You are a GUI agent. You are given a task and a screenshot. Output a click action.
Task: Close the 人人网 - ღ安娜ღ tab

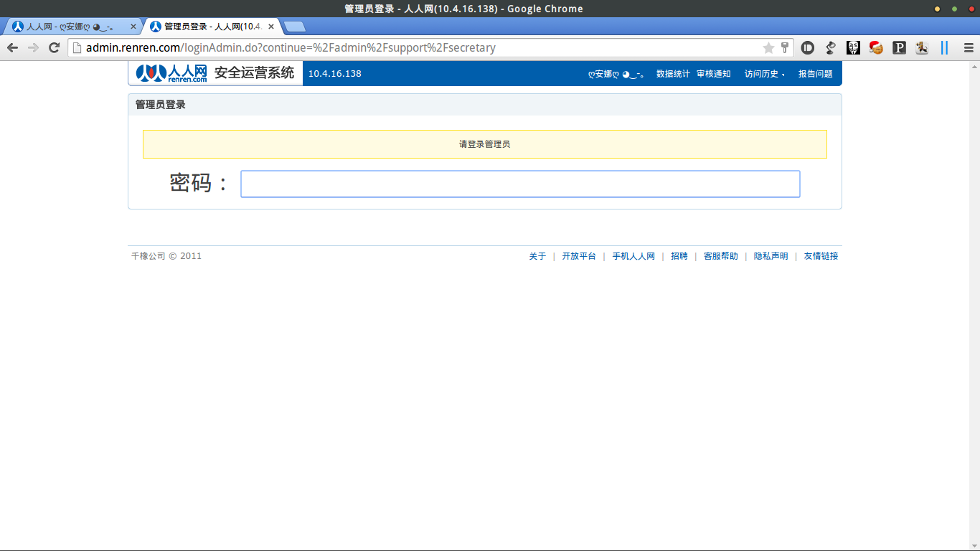(133, 27)
